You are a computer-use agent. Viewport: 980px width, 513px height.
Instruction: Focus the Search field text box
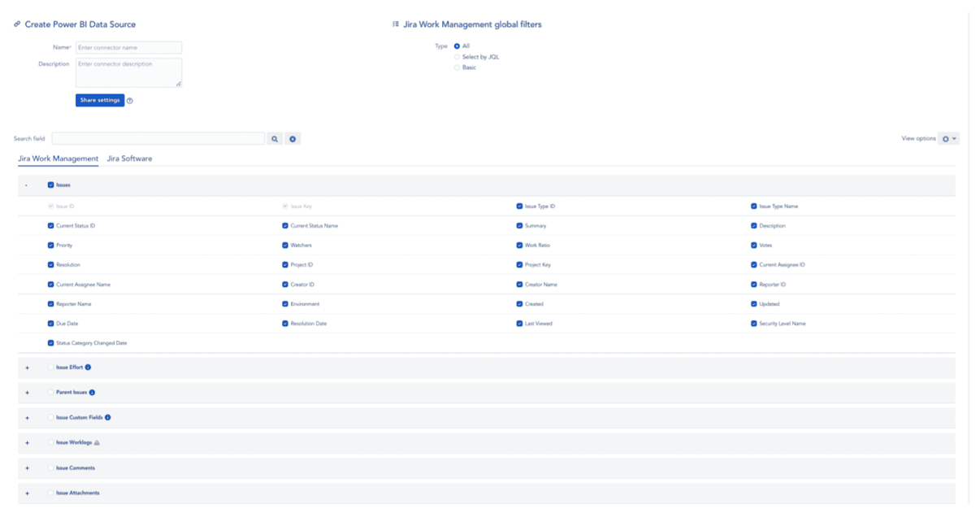click(158, 139)
